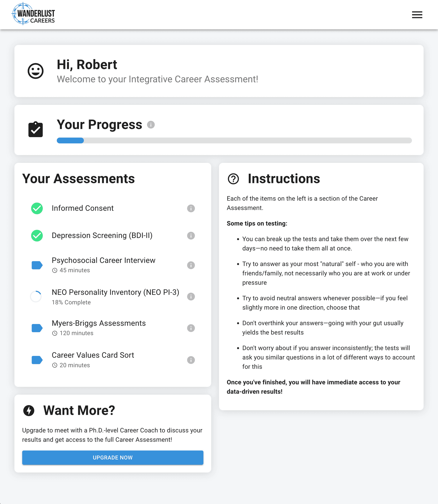Show info for Psychosocial Career Interview
The height and width of the screenshot is (504, 438).
point(191,265)
